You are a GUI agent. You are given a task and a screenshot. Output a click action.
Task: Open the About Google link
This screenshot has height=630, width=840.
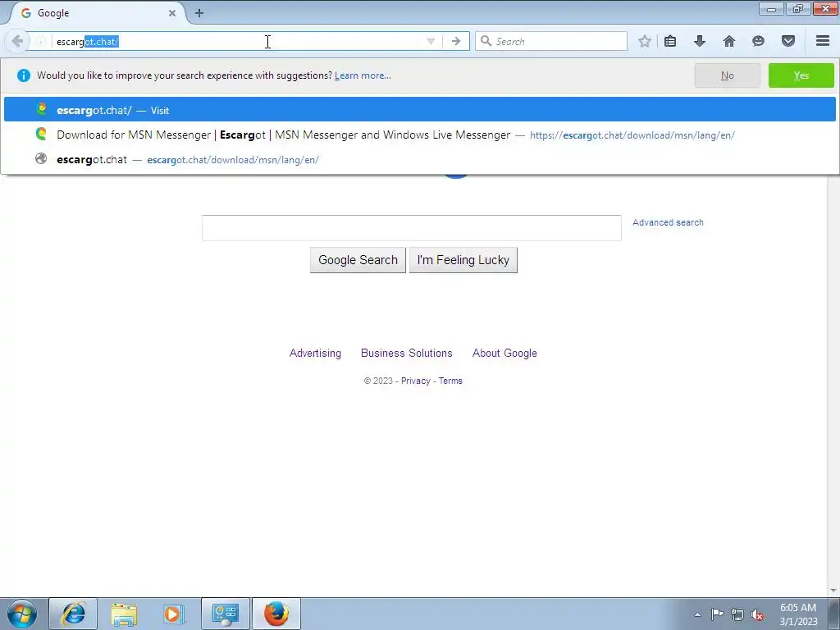pyautogui.click(x=504, y=353)
